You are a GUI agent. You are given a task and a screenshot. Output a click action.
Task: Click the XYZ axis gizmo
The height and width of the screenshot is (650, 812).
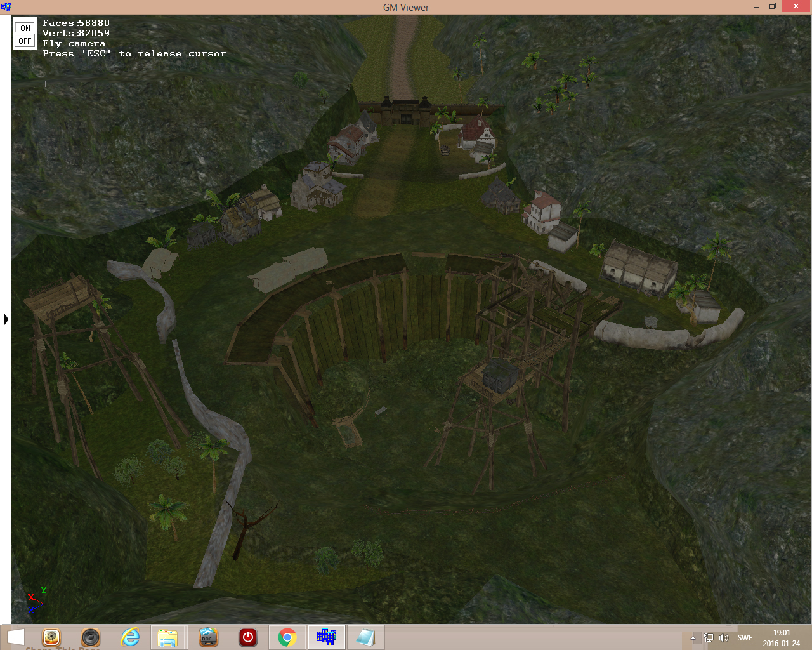pos(37,599)
